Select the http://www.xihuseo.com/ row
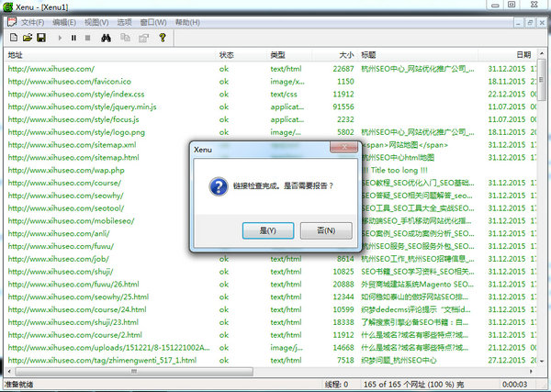 [271, 69]
